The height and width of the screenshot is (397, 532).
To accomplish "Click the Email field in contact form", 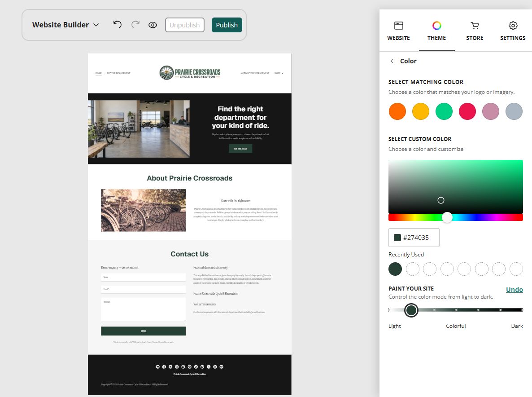I will tap(143, 289).
